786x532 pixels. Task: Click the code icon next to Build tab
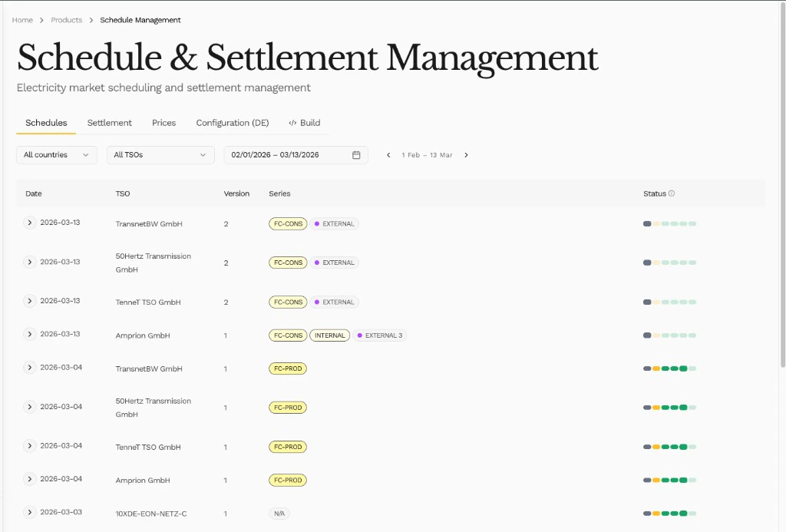[x=291, y=122]
